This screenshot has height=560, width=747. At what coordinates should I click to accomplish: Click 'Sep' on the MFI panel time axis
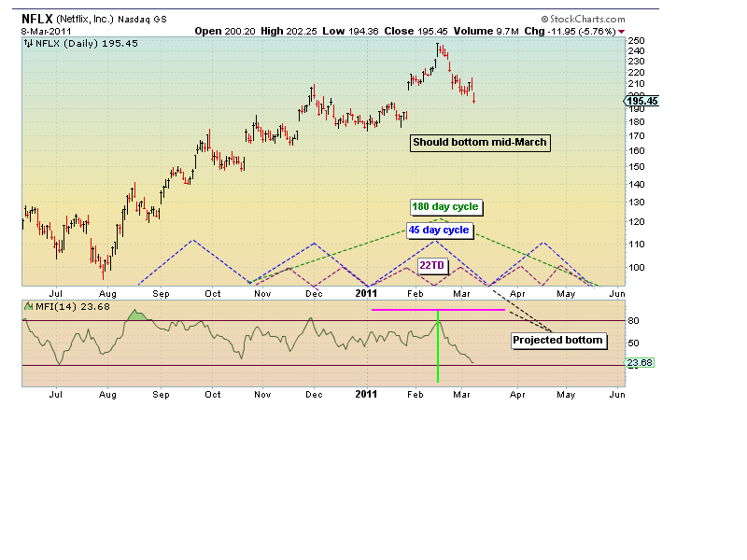click(161, 395)
